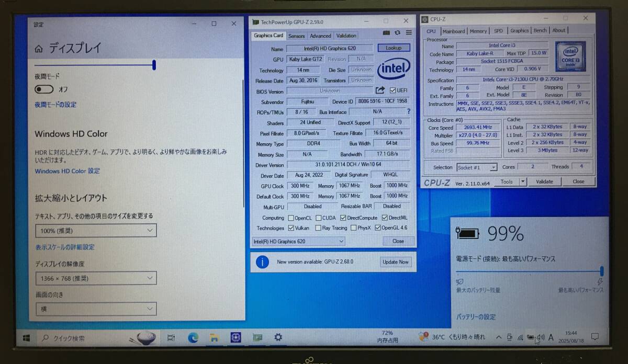This screenshot has height=364, width=628.
Task: Refresh GPU-Z data with the refresh icon
Action: (398, 33)
